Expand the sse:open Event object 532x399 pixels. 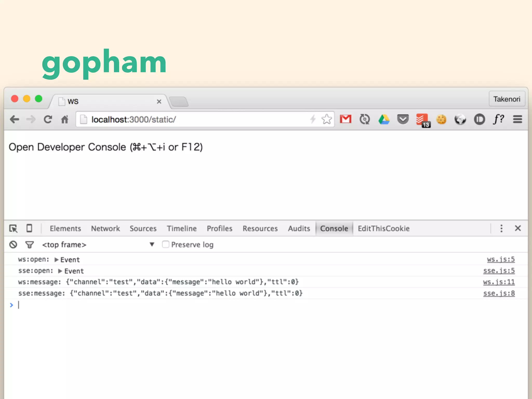[60, 271]
